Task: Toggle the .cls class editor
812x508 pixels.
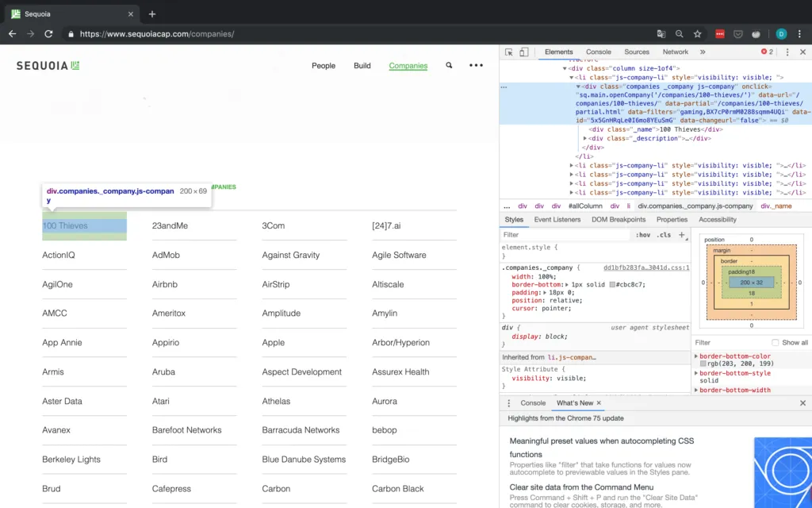Action: (664, 235)
